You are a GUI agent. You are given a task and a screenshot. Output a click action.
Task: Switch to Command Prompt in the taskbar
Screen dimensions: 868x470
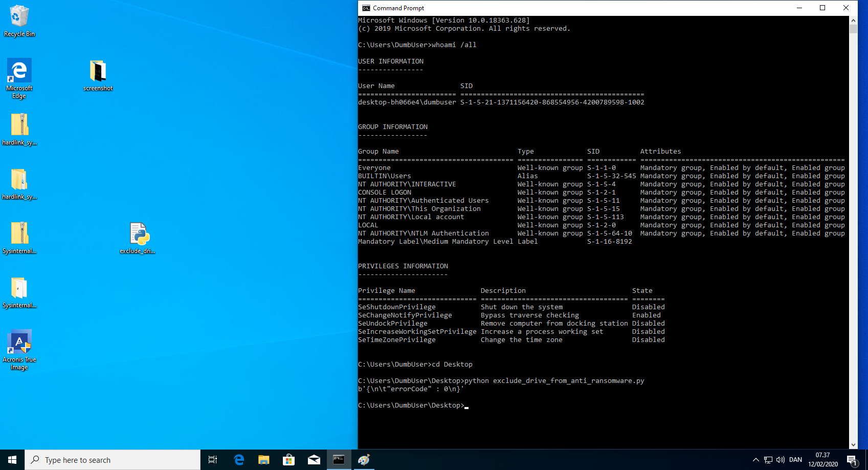(x=339, y=460)
